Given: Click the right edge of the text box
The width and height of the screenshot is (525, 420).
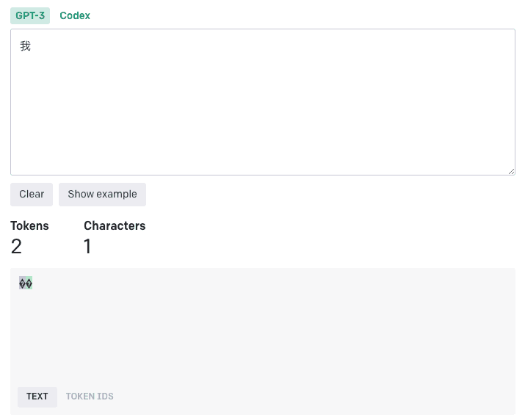Looking at the screenshot, I should coord(513,103).
